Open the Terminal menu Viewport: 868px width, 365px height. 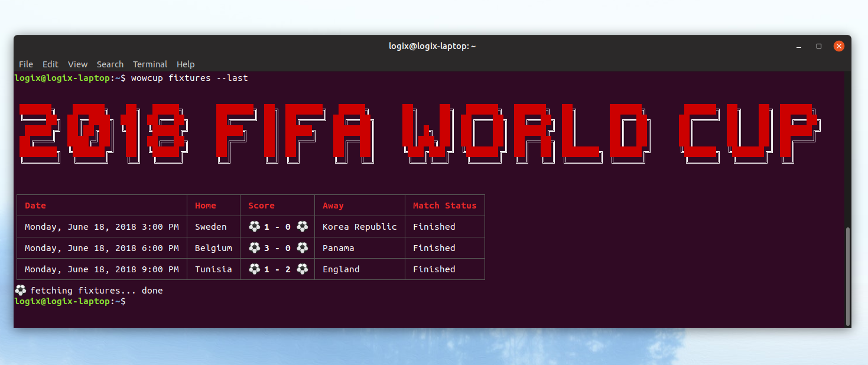point(150,64)
